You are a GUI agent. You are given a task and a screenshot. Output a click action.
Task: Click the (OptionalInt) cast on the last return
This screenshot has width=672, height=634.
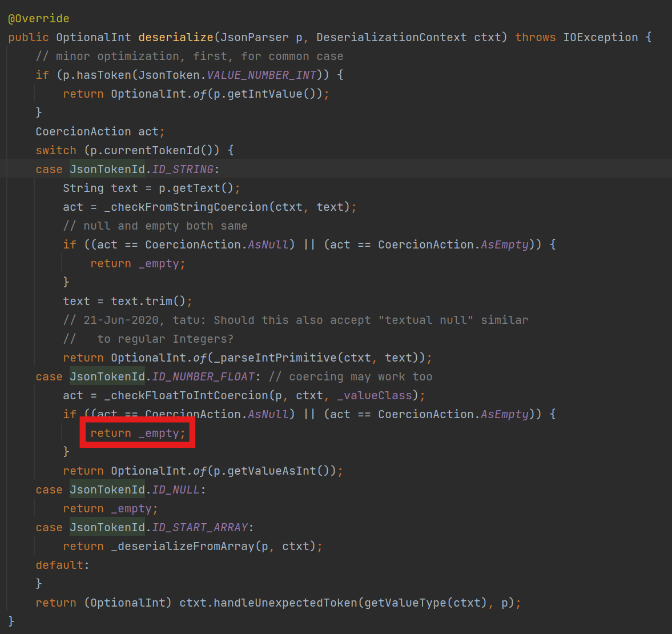click(128, 603)
